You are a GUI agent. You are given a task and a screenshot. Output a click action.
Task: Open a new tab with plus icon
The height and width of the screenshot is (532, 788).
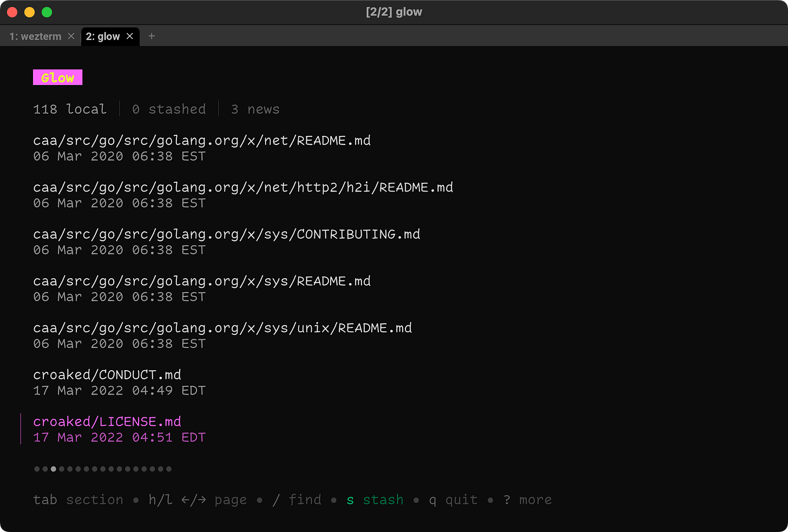pos(152,36)
